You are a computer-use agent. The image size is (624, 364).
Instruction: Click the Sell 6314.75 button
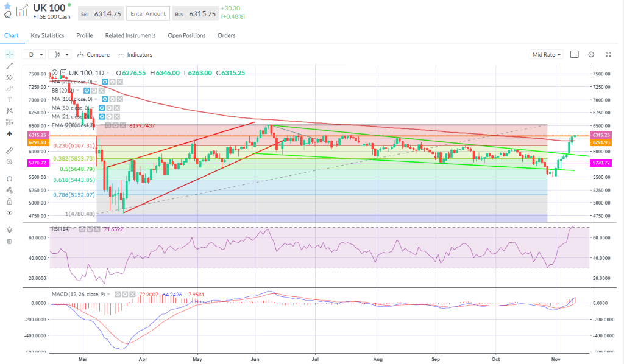point(101,14)
